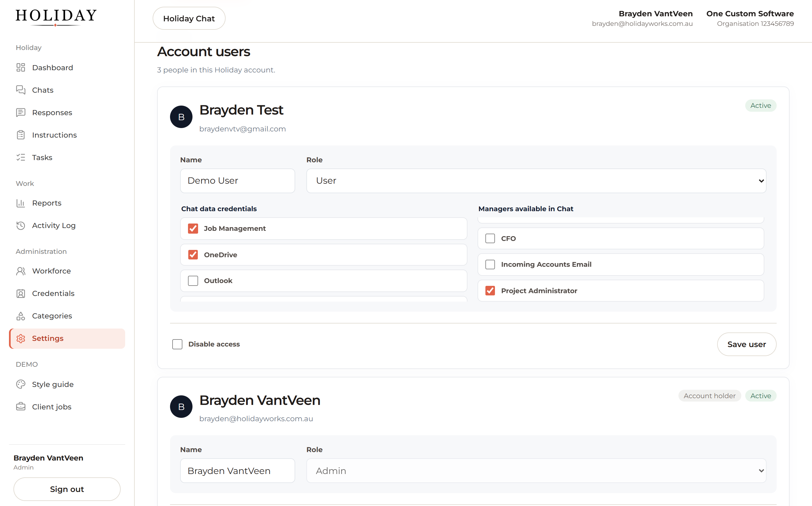Click the Categories shapes icon

pyautogui.click(x=21, y=316)
